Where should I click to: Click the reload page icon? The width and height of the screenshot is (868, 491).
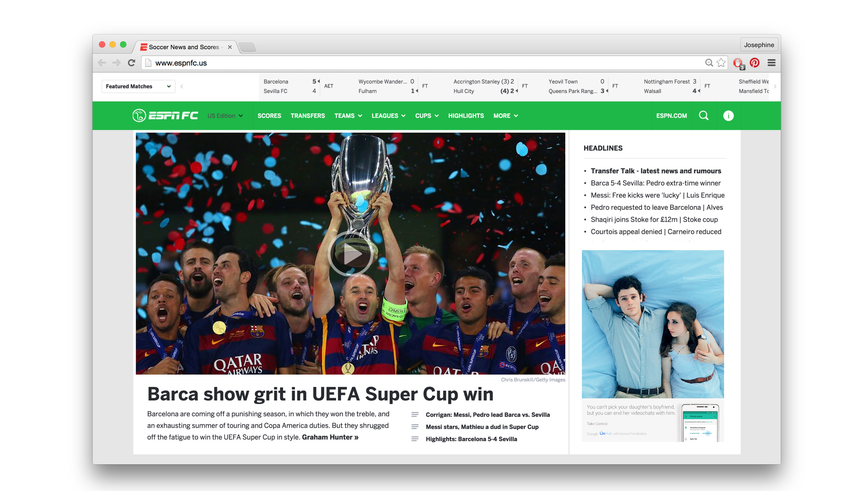131,63
